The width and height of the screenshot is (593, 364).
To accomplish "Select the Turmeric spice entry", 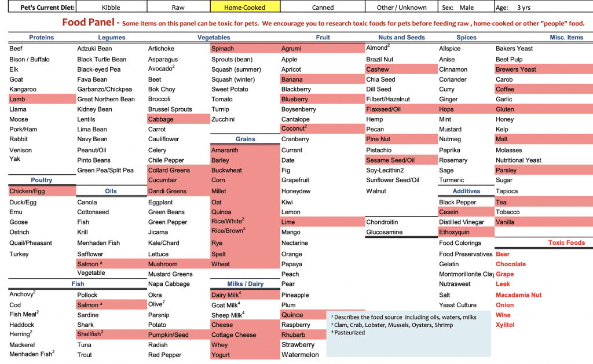I will (x=452, y=180).
